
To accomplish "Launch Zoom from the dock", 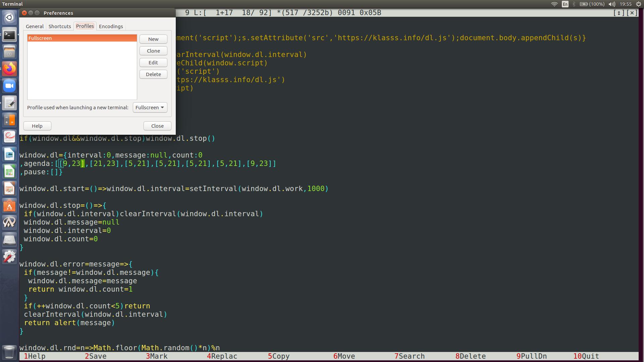I will point(9,86).
